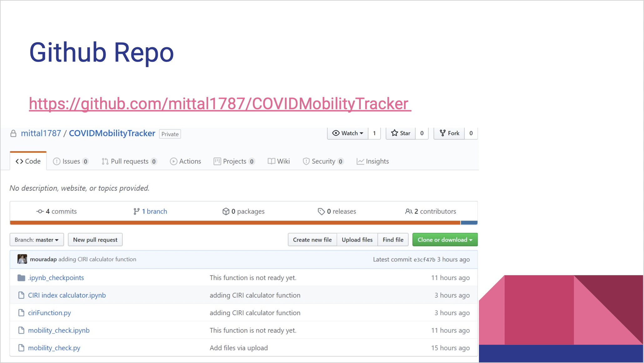Open the Insights tab

point(373,161)
